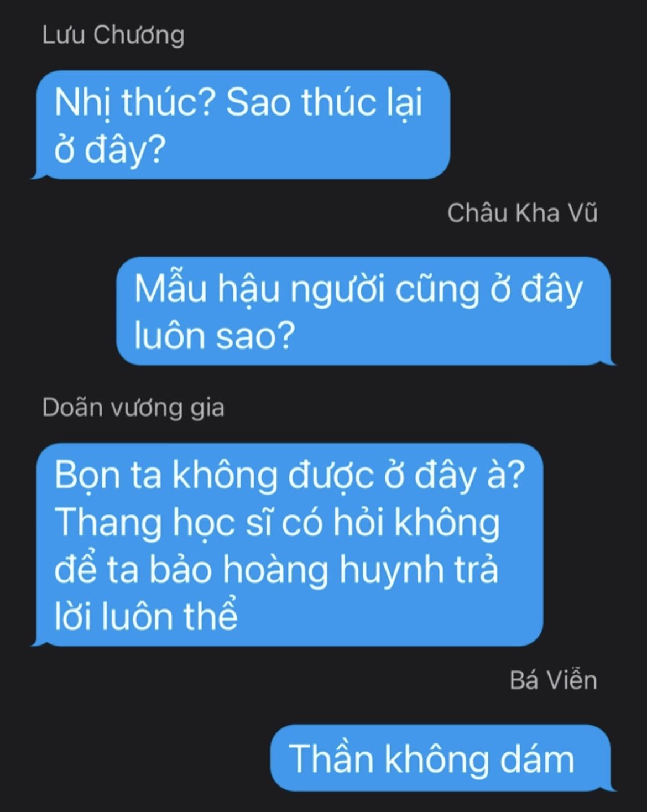Click the word 'Thần' in Bá Viễn's message
Image resolution: width=647 pixels, height=812 pixels.
pyautogui.click(x=331, y=758)
